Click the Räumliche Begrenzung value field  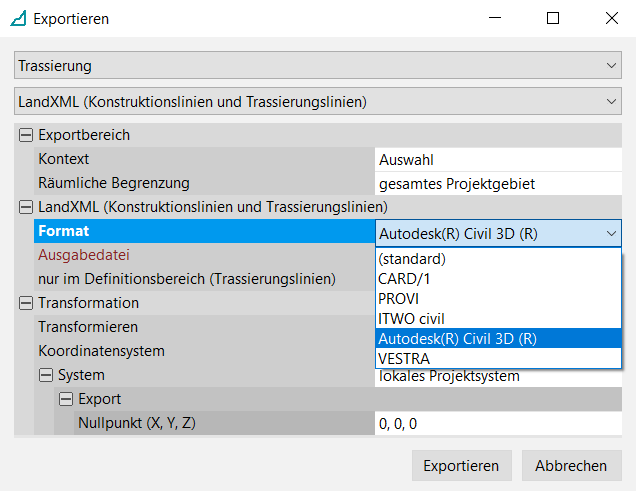(x=498, y=183)
